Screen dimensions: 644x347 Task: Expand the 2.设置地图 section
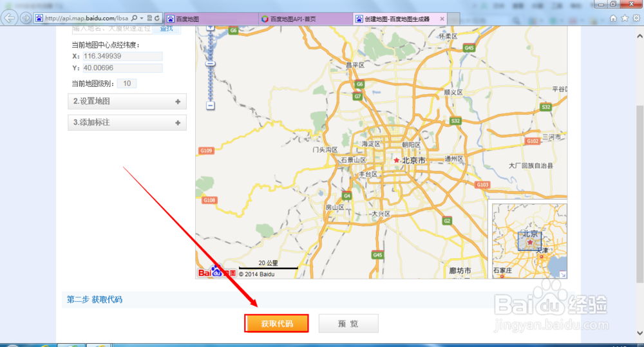[127, 102]
